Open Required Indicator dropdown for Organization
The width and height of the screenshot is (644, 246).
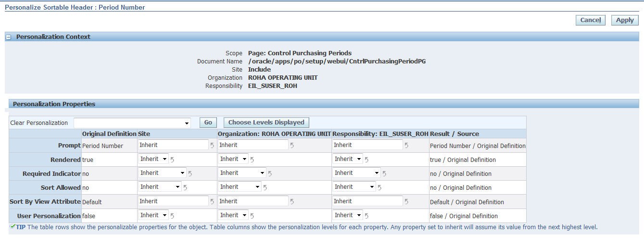pos(242,173)
